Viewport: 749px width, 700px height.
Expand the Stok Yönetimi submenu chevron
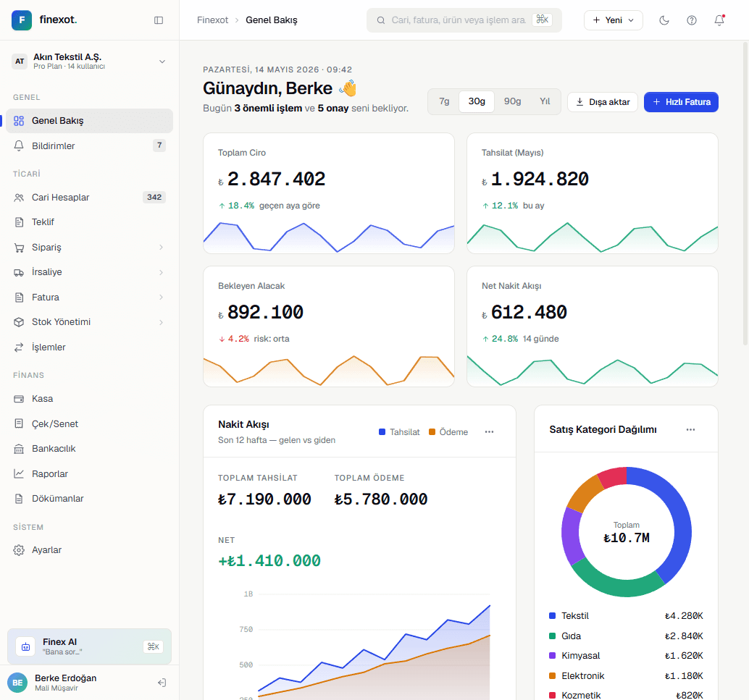click(x=161, y=322)
